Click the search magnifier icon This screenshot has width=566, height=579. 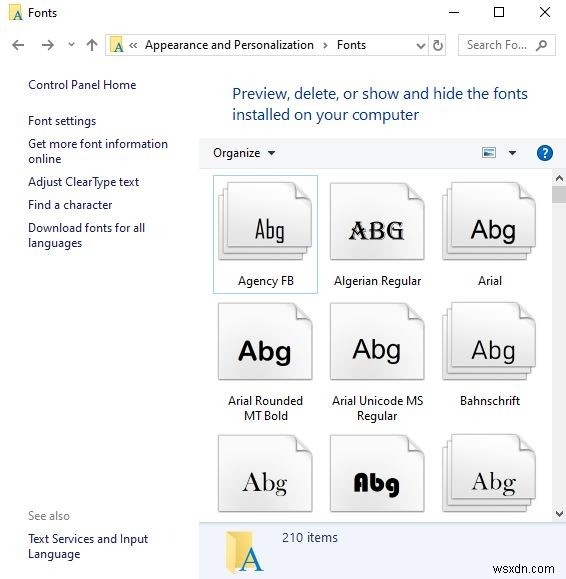point(542,45)
